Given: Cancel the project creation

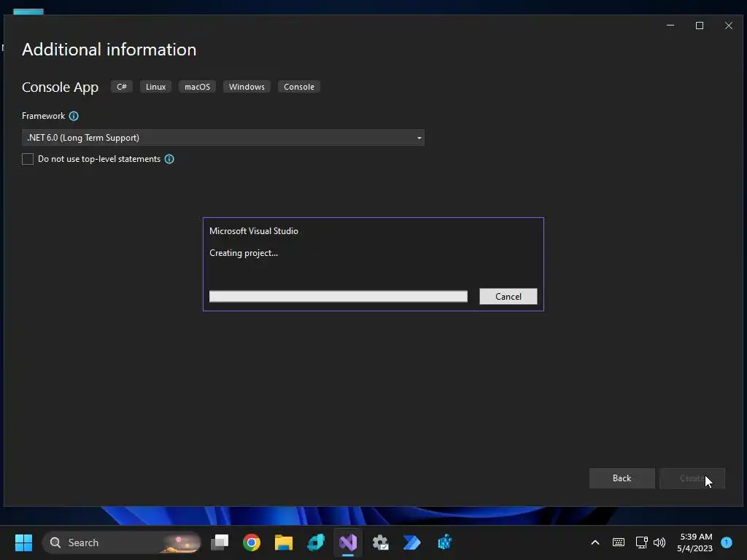Looking at the screenshot, I should pos(508,296).
